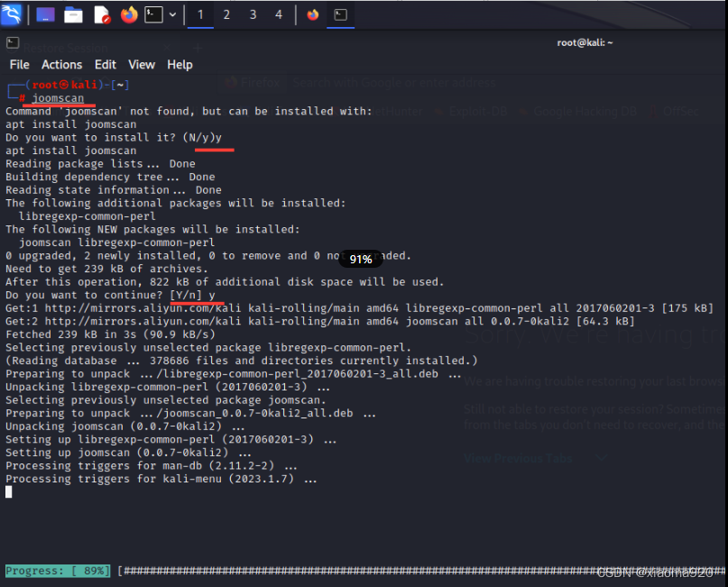Open the terminal emulator launcher icon
Viewport: 728px width, 587px height.
(x=153, y=14)
